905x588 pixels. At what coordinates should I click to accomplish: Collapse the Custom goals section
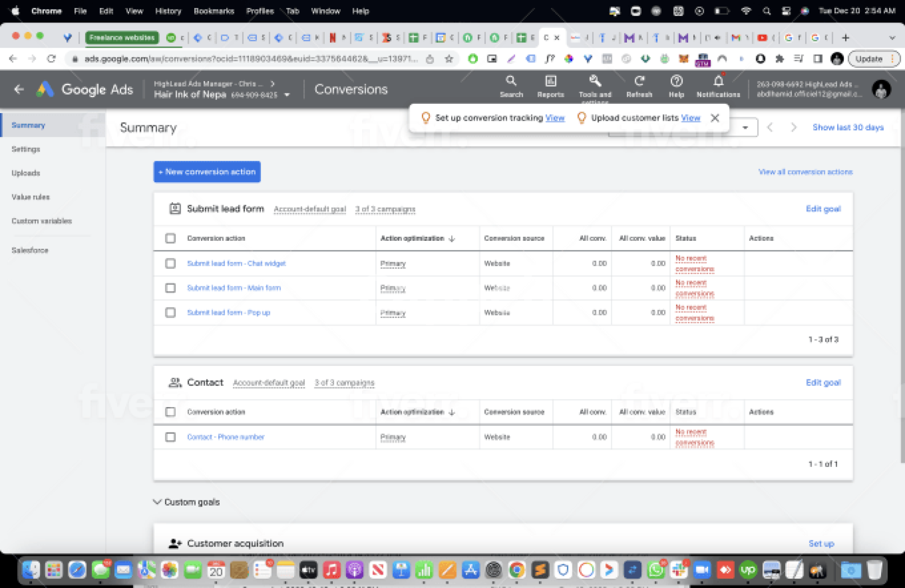pos(157,502)
